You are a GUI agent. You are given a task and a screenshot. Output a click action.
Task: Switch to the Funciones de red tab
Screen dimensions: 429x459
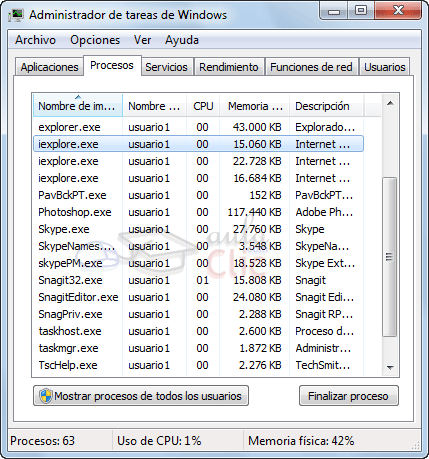coord(311,67)
